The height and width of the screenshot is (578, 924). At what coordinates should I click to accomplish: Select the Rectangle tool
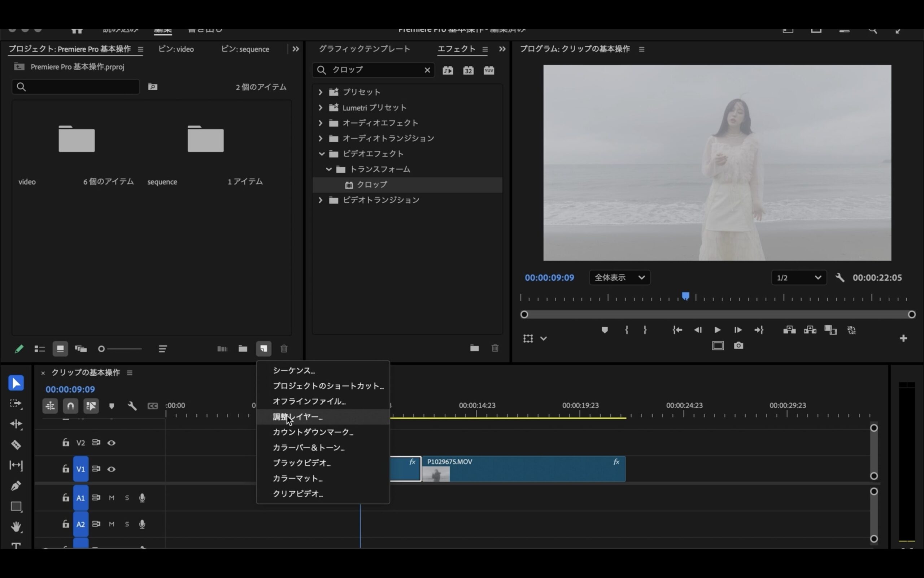(16, 506)
